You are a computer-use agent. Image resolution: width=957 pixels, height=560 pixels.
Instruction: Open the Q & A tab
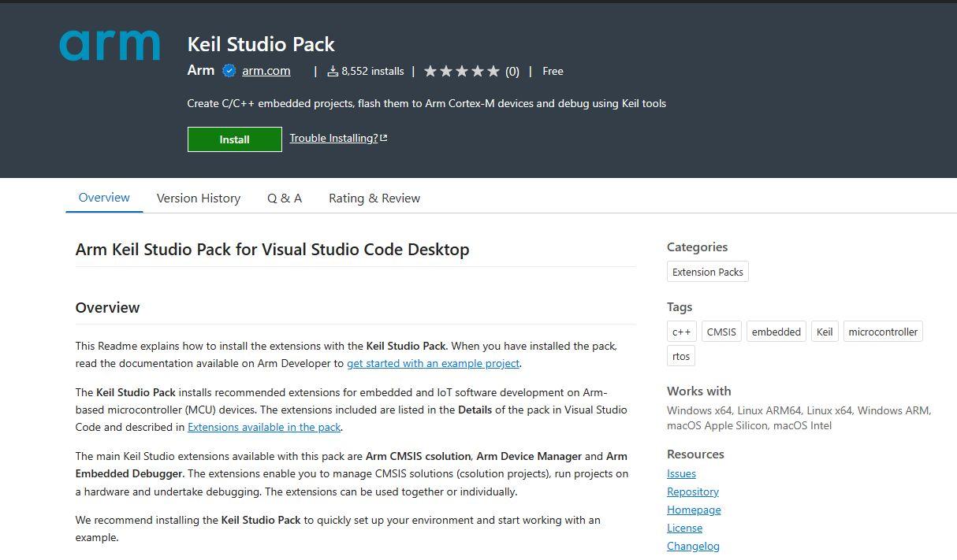[x=285, y=198]
